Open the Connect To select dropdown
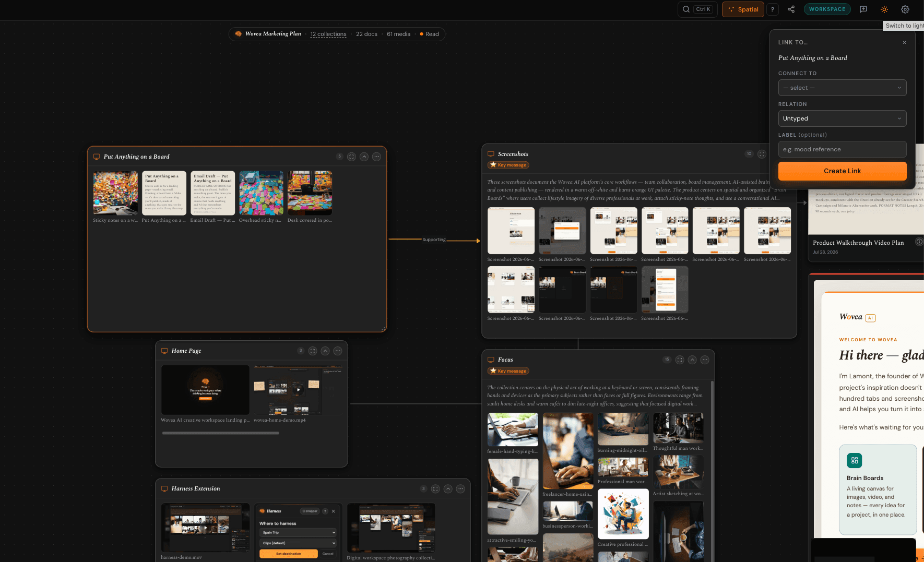This screenshot has height=562, width=924. [842, 88]
